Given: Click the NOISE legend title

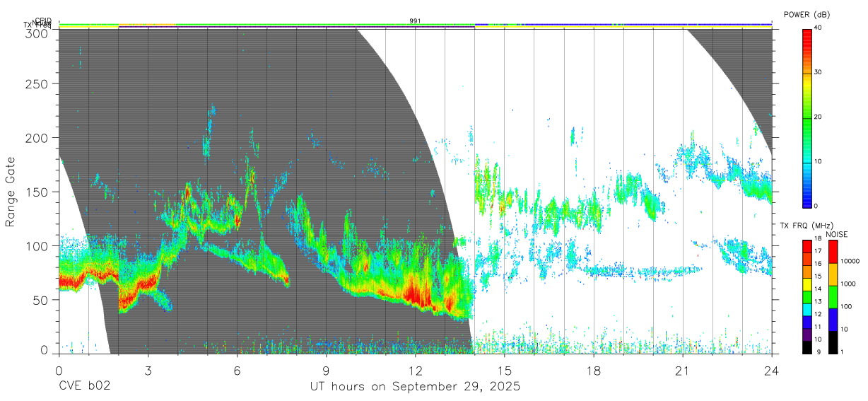Looking at the screenshot, I should point(837,234).
